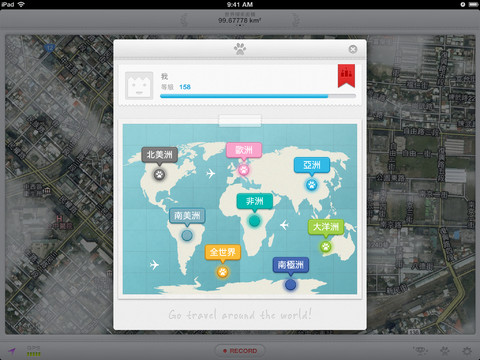Image resolution: width=480 pixels, height=360 pixels.
Task: Open the paw footprint icon in bottom bar
Action: [445, 351]
